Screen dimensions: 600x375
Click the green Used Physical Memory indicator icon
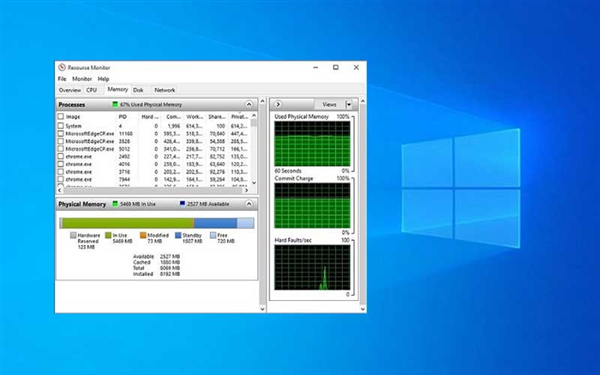115,104
